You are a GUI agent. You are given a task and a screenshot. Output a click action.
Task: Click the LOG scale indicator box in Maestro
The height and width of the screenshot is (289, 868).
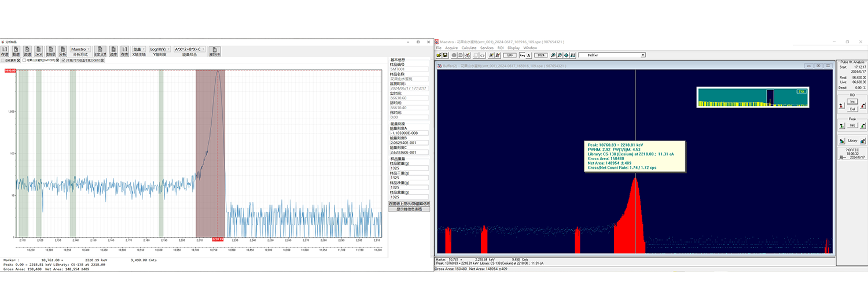coord(509,55)
